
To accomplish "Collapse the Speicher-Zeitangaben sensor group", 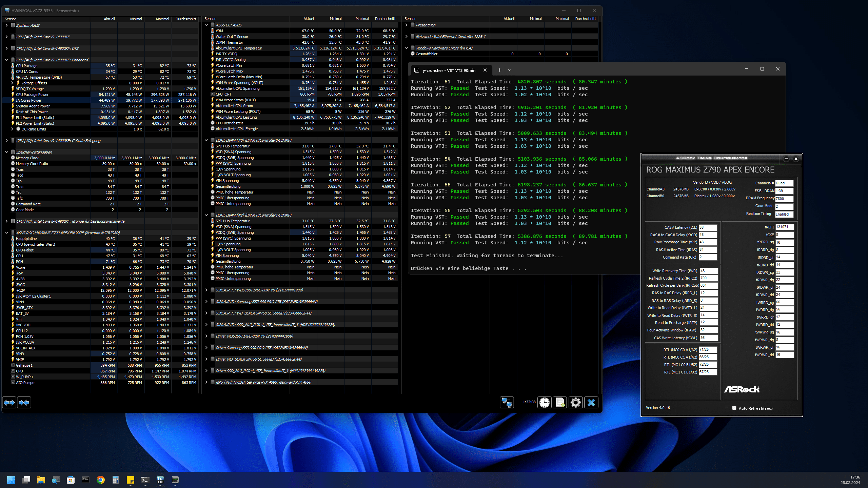I will point(6,152).
